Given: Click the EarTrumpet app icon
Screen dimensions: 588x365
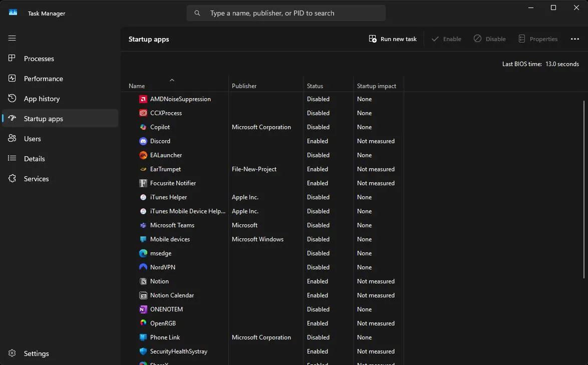Looking at the screenshot, I should click(143, 169).
